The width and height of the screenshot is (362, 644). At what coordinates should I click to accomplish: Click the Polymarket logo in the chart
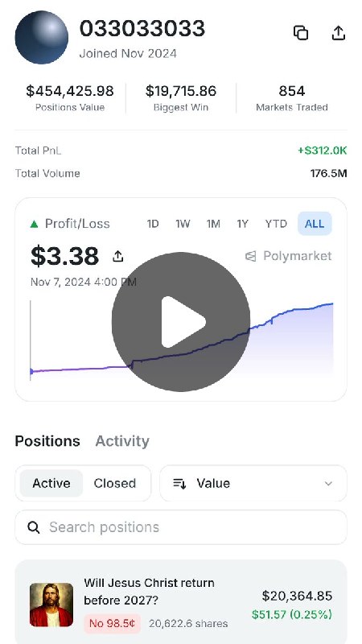click(288, 256)
